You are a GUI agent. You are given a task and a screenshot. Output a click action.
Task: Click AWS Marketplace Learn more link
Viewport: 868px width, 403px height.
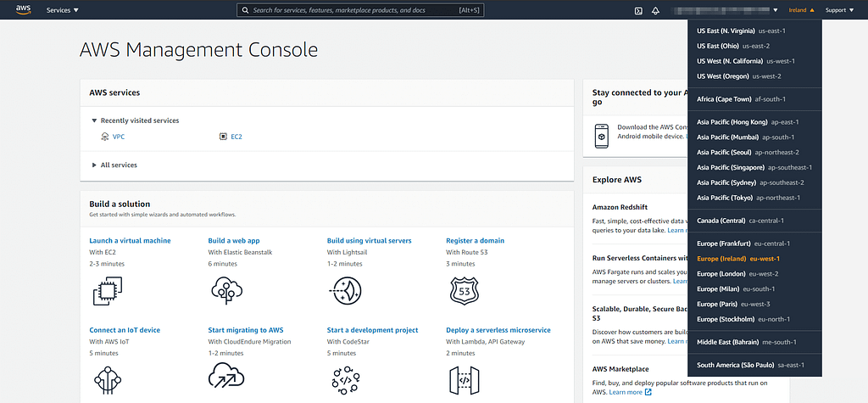coord(626,392)
